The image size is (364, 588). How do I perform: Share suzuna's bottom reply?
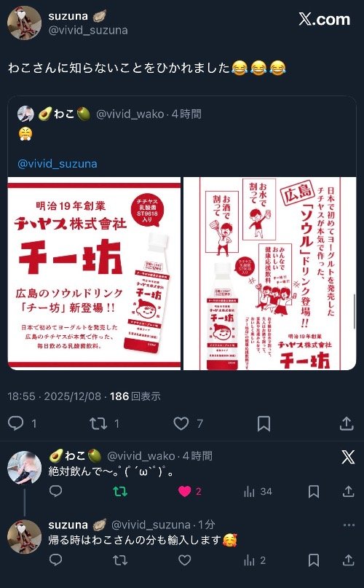(x=348, y=560)
